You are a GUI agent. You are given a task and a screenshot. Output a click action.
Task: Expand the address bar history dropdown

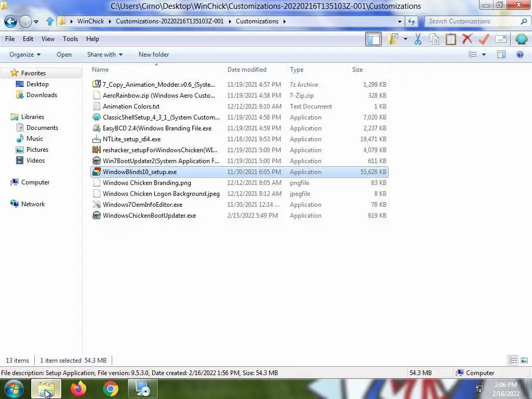click(400, 21)
